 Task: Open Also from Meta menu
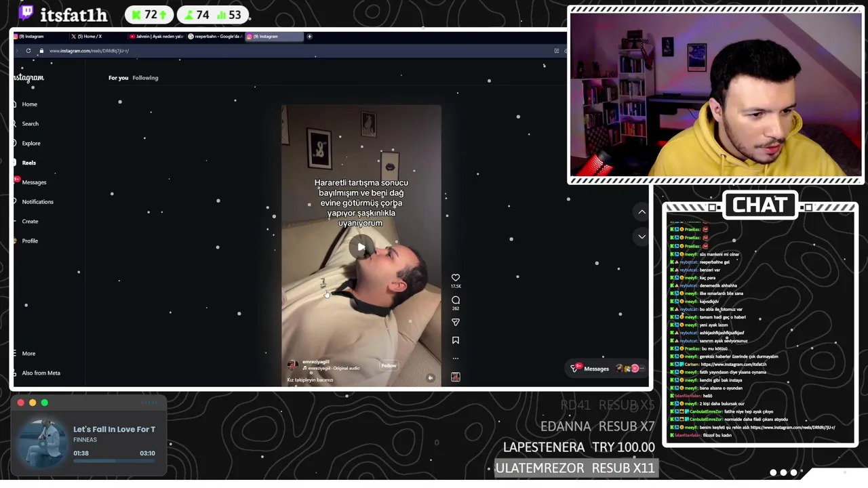(36, 373)
